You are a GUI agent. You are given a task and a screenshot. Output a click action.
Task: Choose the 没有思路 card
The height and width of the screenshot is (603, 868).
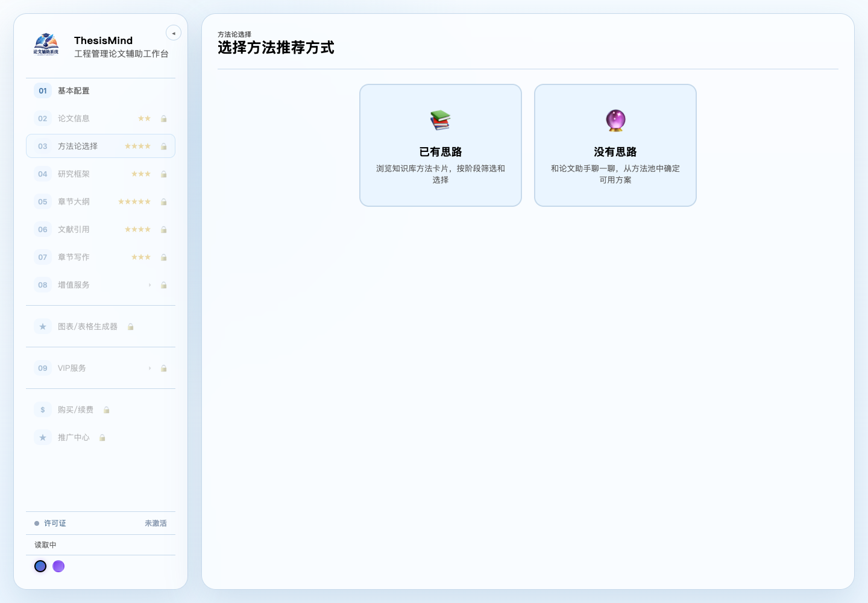615,145
